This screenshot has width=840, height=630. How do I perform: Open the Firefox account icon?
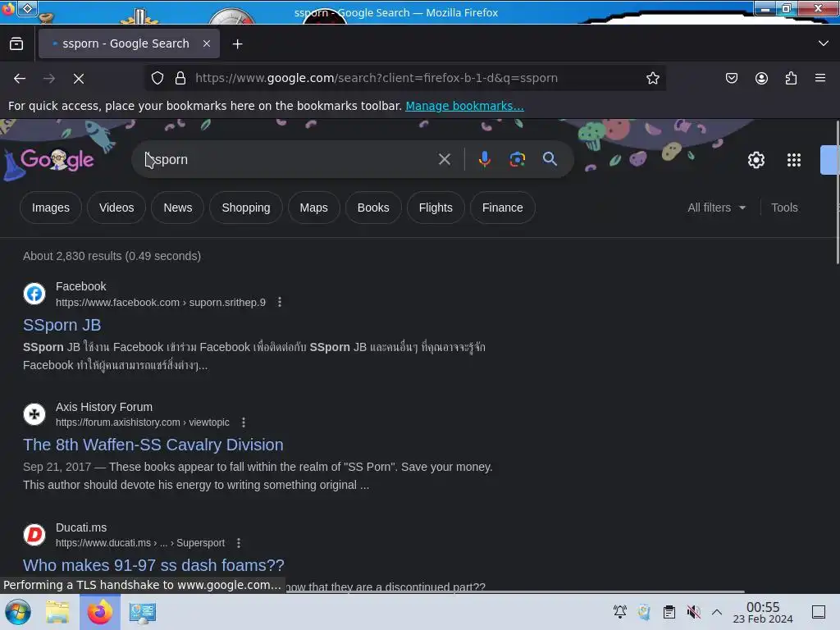[x=761, y=78]
